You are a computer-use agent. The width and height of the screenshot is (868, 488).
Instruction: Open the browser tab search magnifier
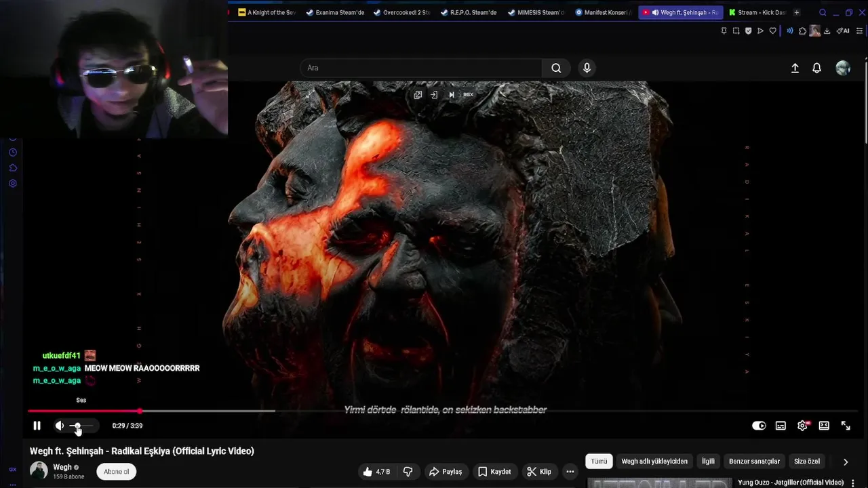click(x=823, y=12)
